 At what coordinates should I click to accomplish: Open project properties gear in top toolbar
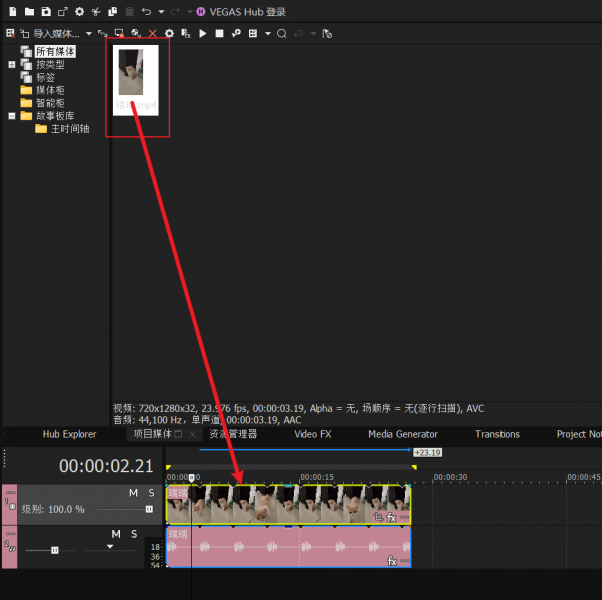tap(78, 12)
